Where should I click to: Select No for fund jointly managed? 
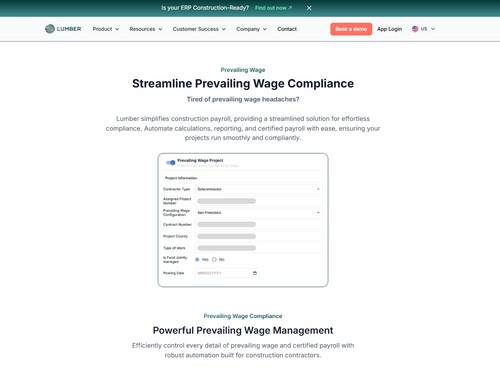click(214, 259)
